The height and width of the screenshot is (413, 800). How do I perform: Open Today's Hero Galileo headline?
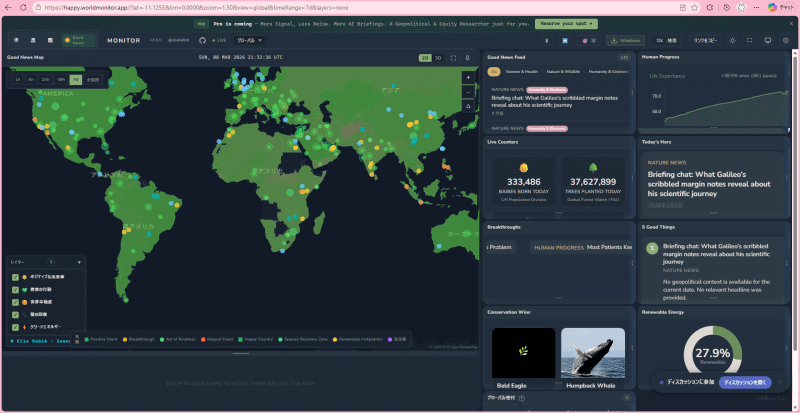click(x=709, y=184)
